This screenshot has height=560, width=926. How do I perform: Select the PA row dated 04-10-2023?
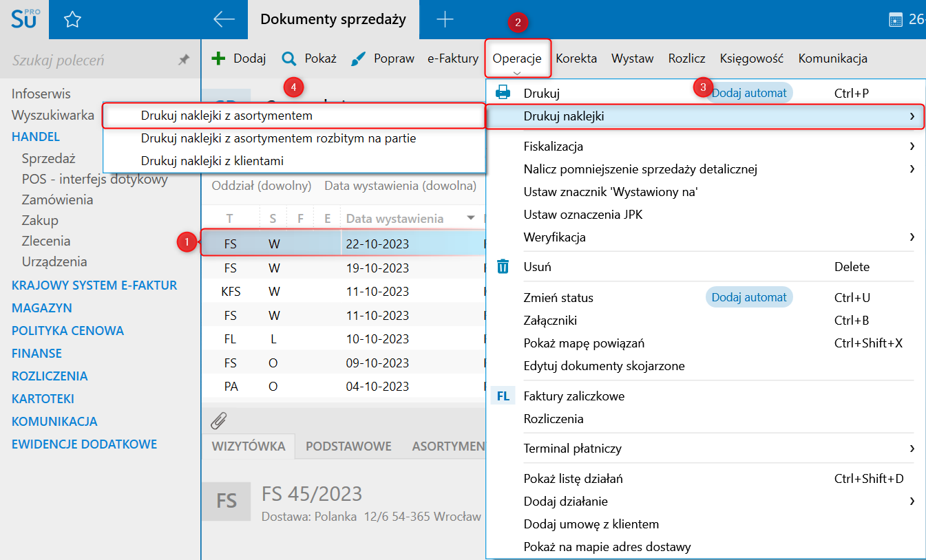click(344, 386)
